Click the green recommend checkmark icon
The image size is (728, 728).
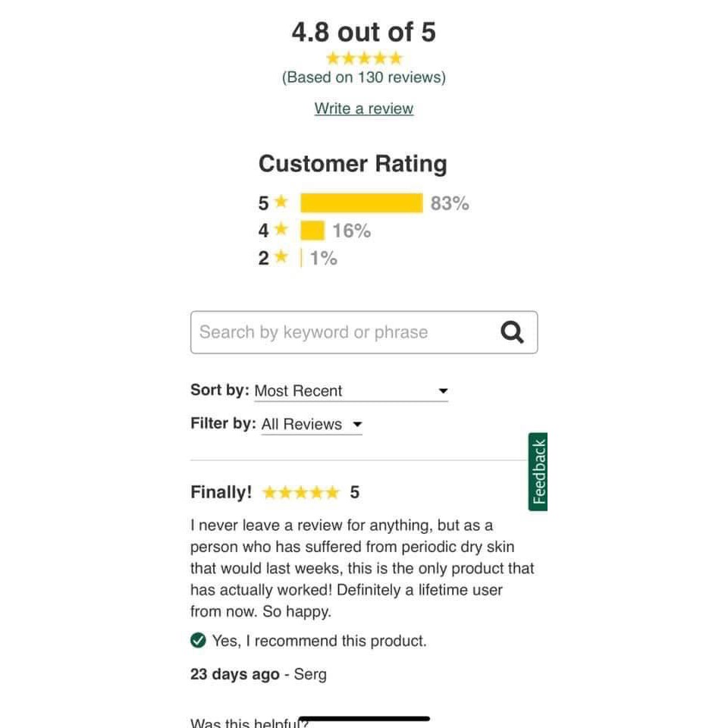coord(198,641)
